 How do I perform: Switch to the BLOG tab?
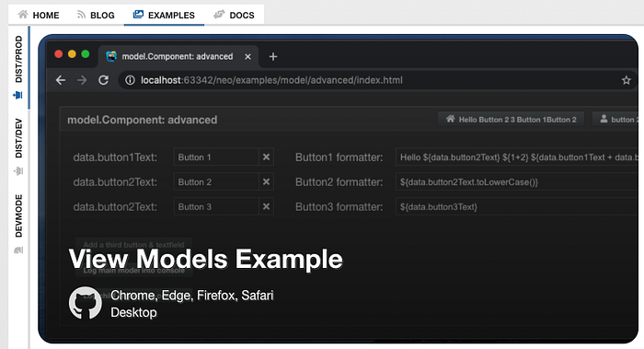(96, 15)
